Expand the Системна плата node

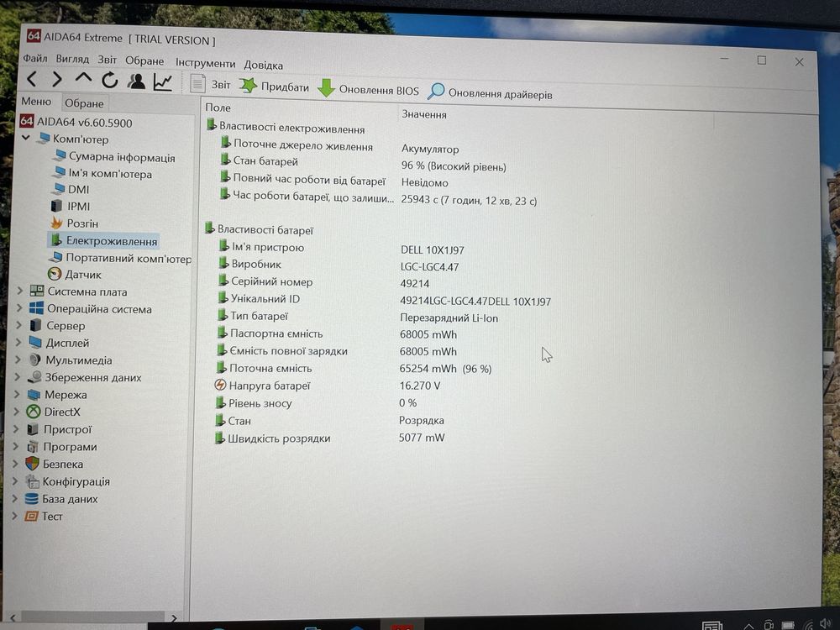click(20, 291)
